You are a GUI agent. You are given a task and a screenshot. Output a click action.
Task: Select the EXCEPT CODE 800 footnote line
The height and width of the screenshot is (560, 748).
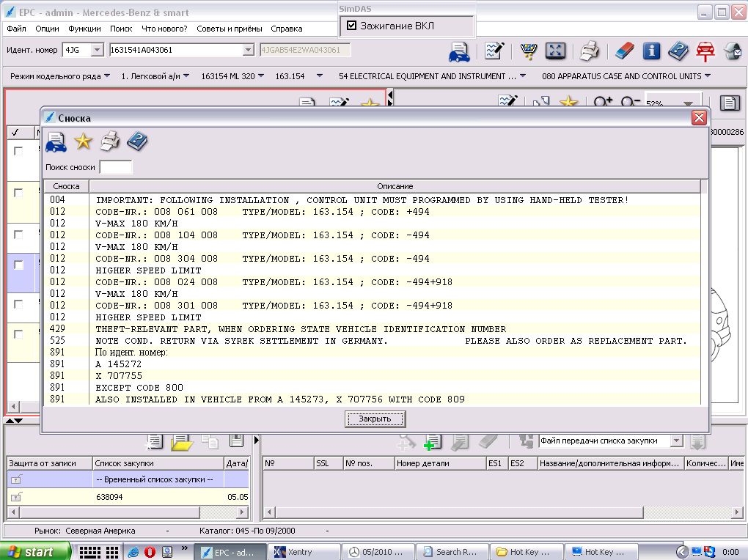click(x=373, y=388)
